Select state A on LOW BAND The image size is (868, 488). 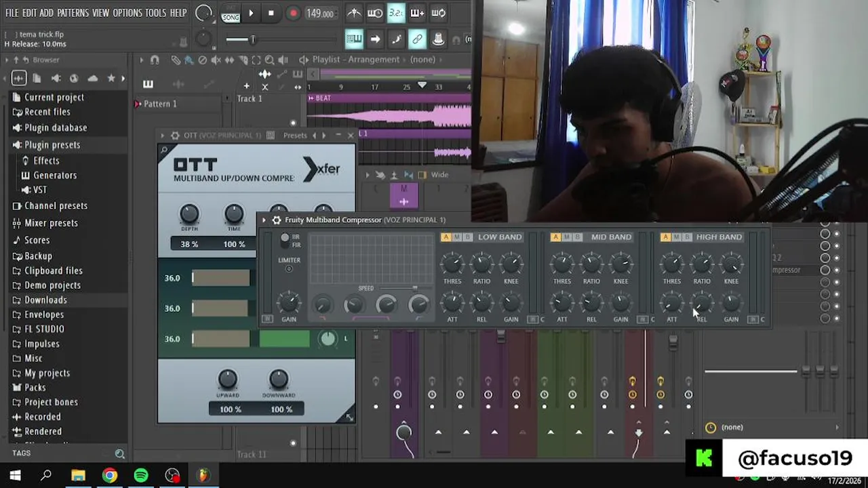tap(446, 237)
